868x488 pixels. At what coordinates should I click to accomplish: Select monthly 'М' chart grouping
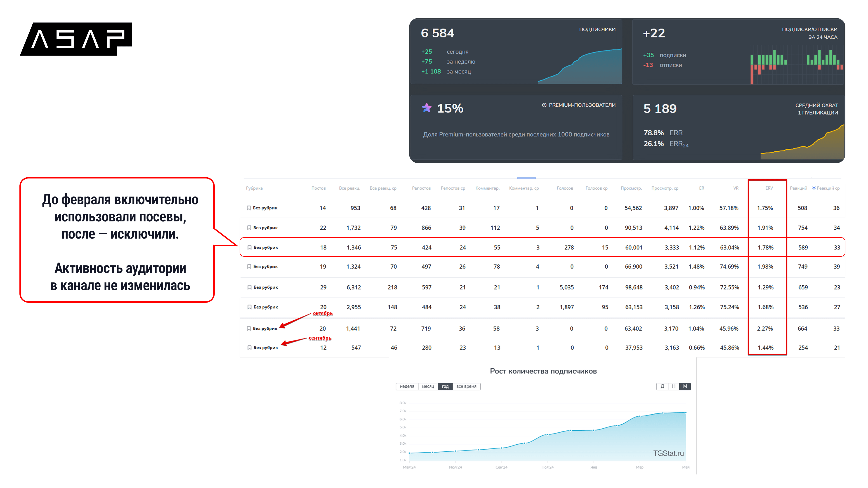click(685, 386)
